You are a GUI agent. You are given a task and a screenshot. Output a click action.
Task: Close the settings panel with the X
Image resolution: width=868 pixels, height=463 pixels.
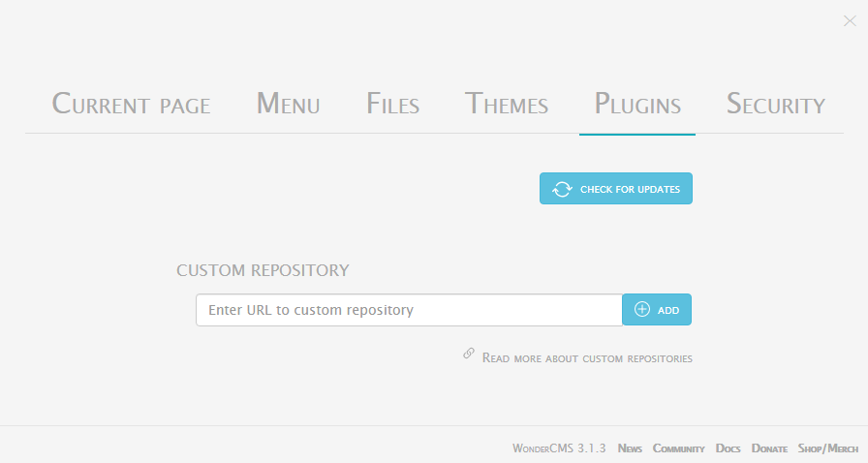(x=850, y=21)
